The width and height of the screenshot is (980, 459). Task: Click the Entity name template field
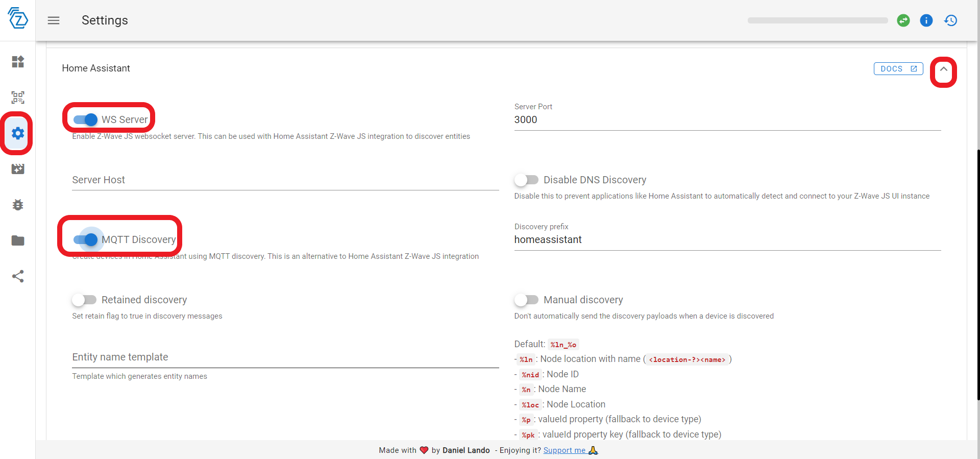(x=285, y=357)
